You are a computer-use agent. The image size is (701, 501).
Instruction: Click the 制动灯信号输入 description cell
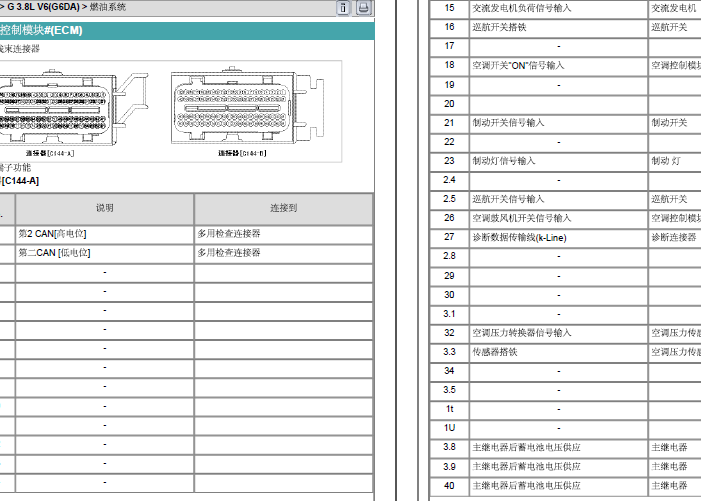point(558,161)
